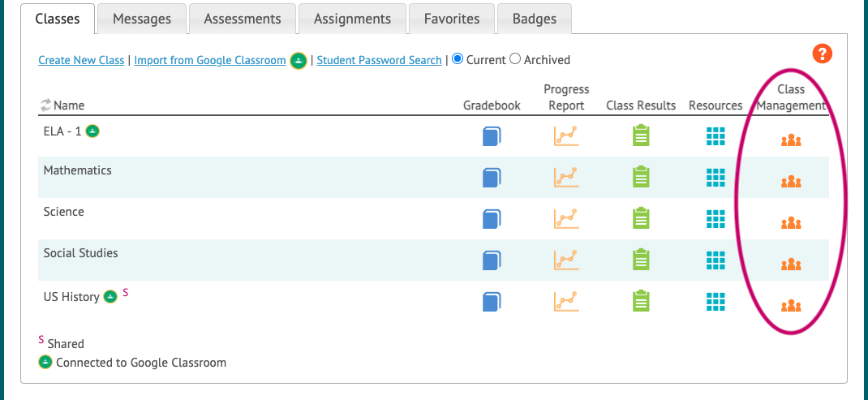868x400 pixels.
Task: Open Class Management for US History
Action: tap(791, 306)
